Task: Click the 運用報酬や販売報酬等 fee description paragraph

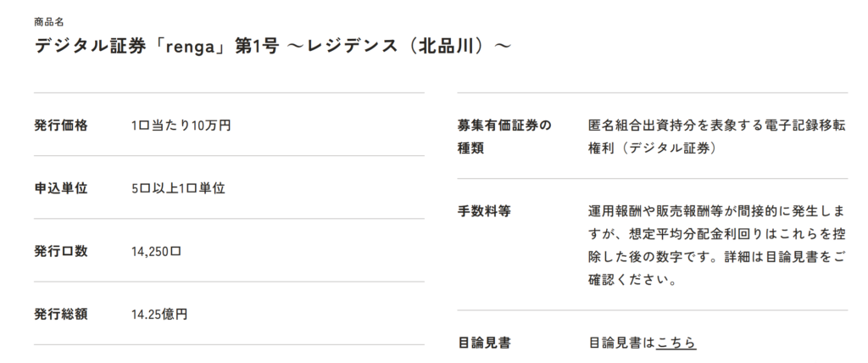Action: (x=716, y=244)
